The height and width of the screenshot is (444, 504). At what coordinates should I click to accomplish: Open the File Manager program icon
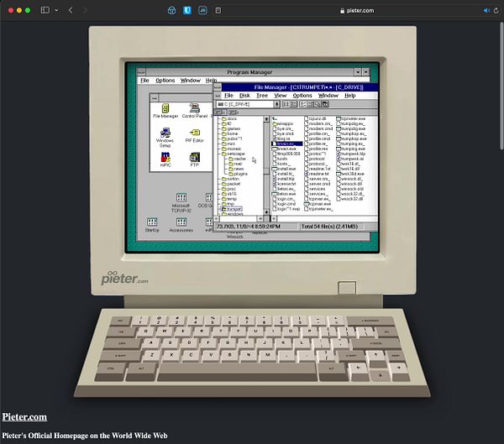click(165, 111)
